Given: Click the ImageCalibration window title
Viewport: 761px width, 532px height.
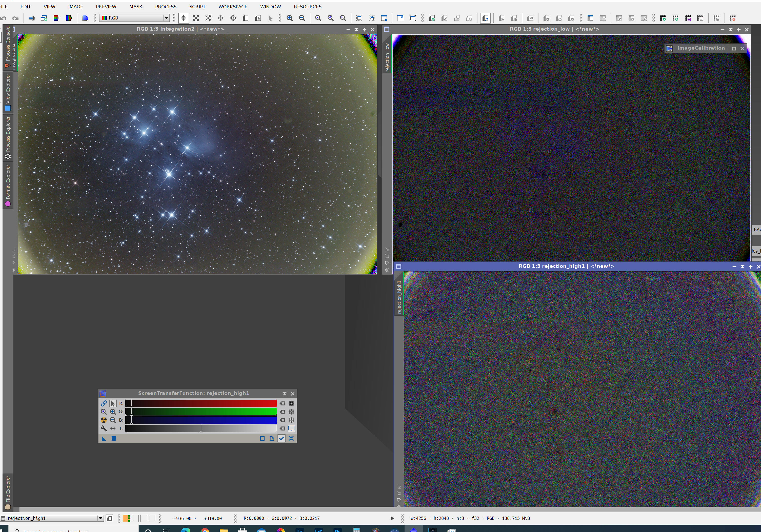Looking at the screenshot, I should tap(701, 48).
